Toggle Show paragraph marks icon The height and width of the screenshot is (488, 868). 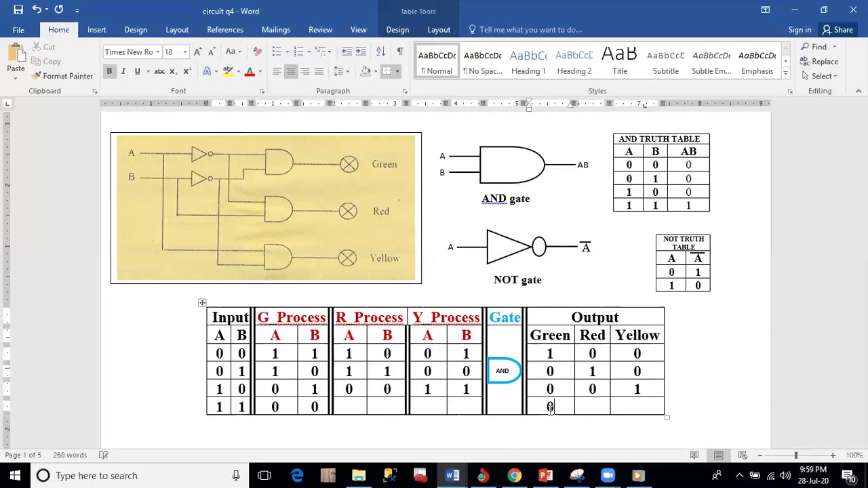point(400,52)
